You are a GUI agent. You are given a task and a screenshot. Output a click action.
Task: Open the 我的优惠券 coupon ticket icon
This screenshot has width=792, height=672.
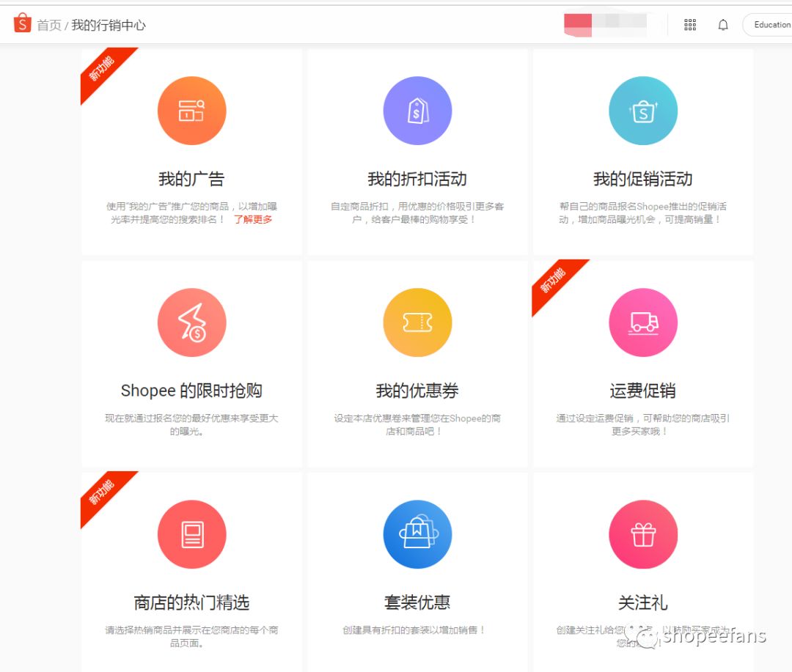(417, 322)
